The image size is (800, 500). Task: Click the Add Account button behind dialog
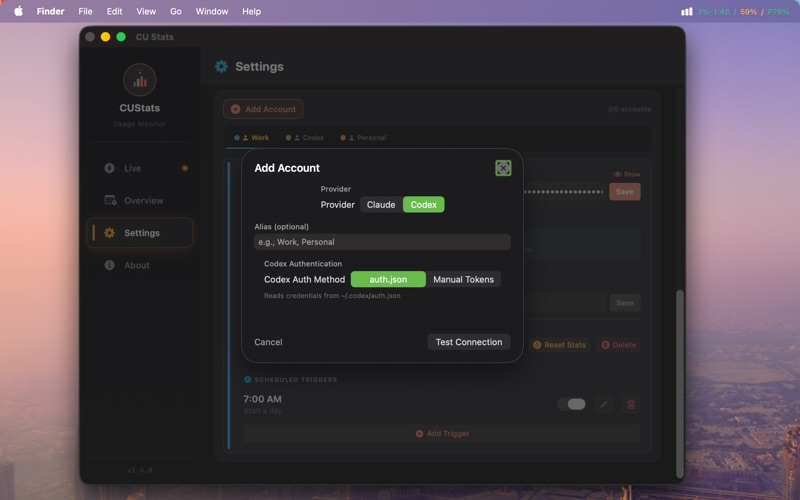[x=263, y=109]
